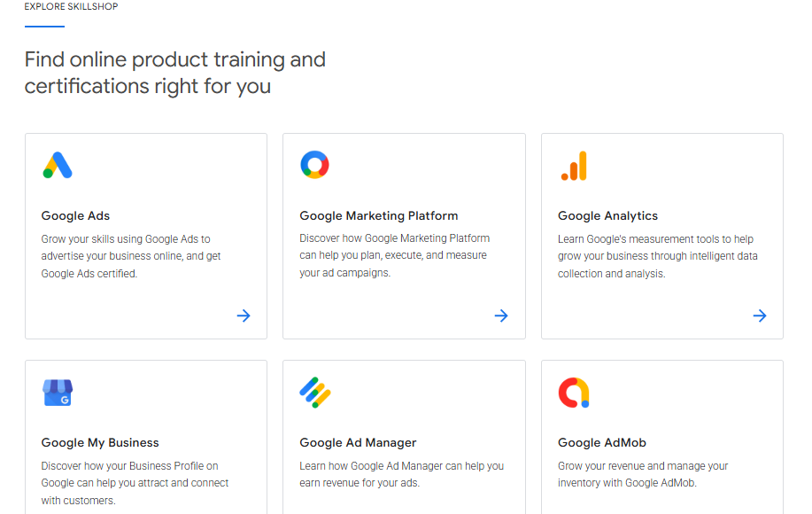Click the Google Analytics description text
The width and height of the screenshot is (812, 514).
(657, 256)
